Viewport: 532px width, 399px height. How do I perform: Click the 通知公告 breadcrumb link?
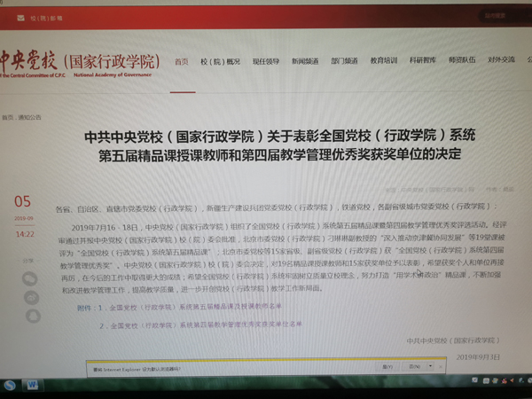tap(29, 117)
